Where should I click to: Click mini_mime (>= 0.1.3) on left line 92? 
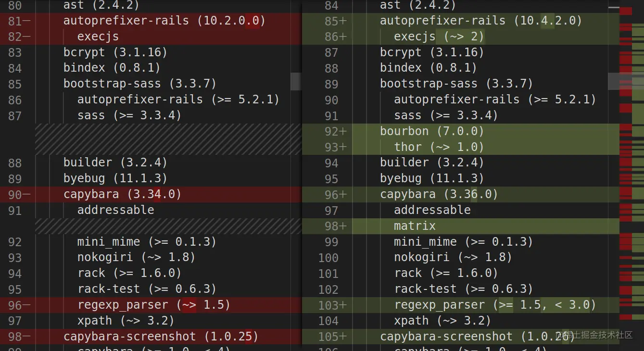(x=147, y=242)
